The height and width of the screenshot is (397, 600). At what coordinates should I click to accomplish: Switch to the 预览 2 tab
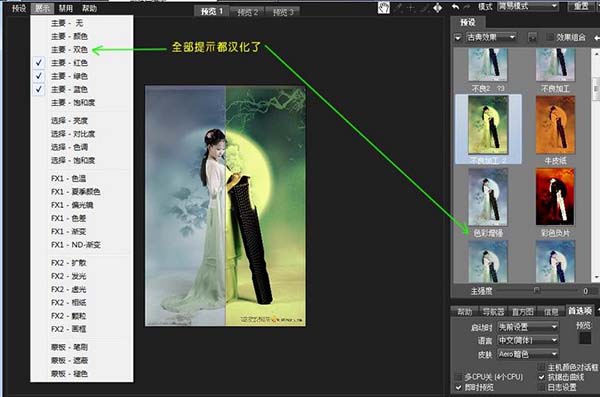point(248,12)
